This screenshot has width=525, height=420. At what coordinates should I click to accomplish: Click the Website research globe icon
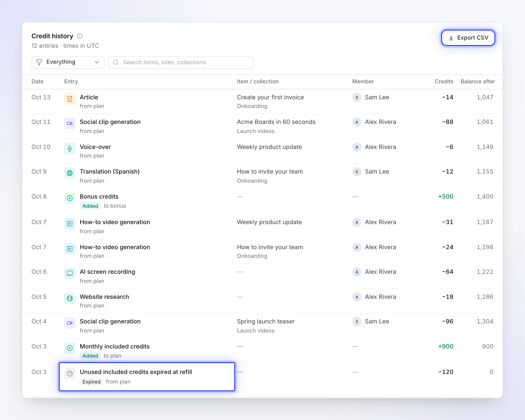[70, 298]
